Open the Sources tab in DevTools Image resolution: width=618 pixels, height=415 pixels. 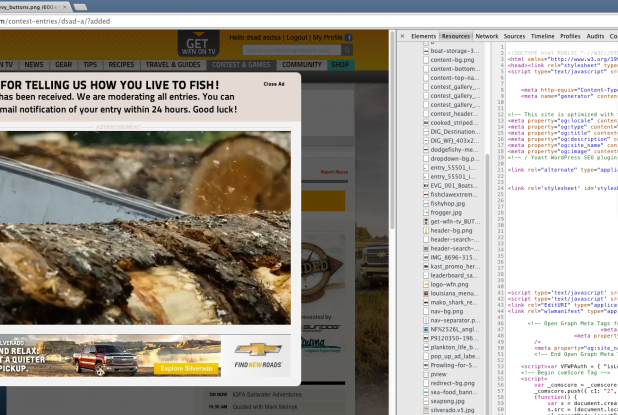click(514, 36)
